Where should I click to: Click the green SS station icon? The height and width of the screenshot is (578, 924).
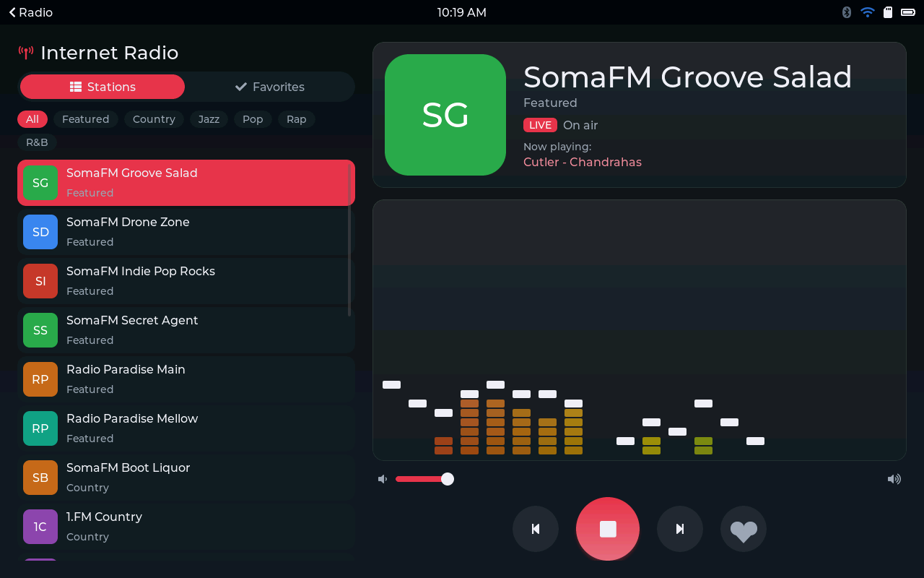40,330
